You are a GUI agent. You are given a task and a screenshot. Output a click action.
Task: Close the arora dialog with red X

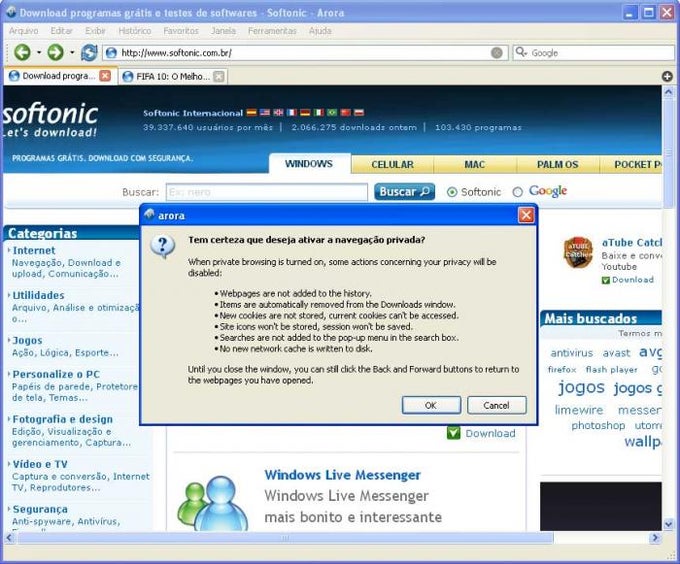pyautogui.click(x=526, y=215)
